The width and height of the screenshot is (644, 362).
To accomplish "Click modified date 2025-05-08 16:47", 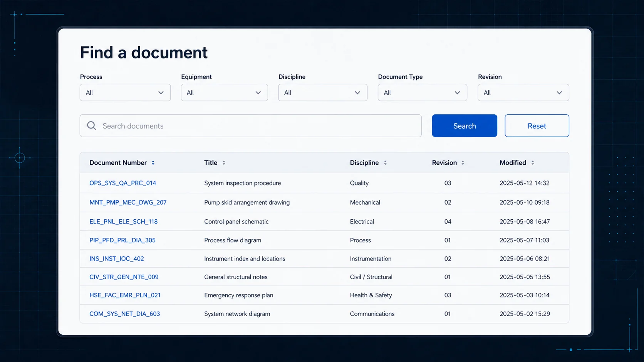I will click(x=525, y=222).
